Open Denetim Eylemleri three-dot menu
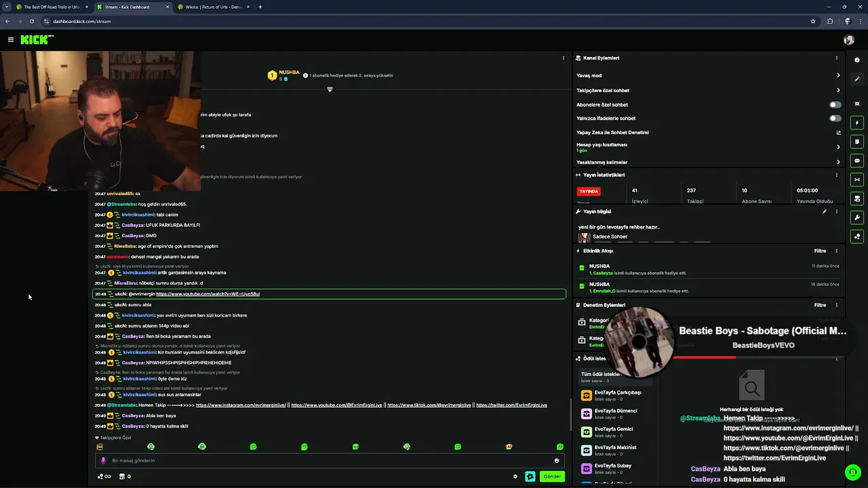868x488 pixels. (x=837, y=305)
